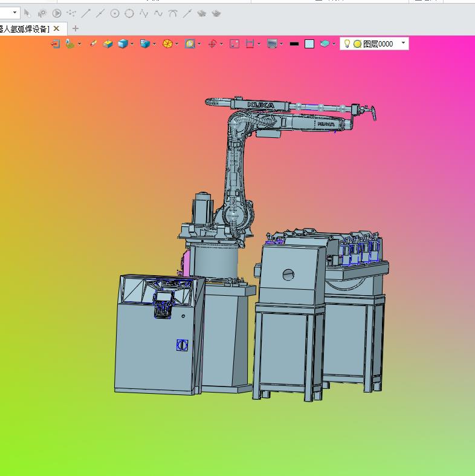Image resolution: width=475 pixels, height=476 pixels.
Task: Toggle the square view frame icon
Action: (235, 44)
